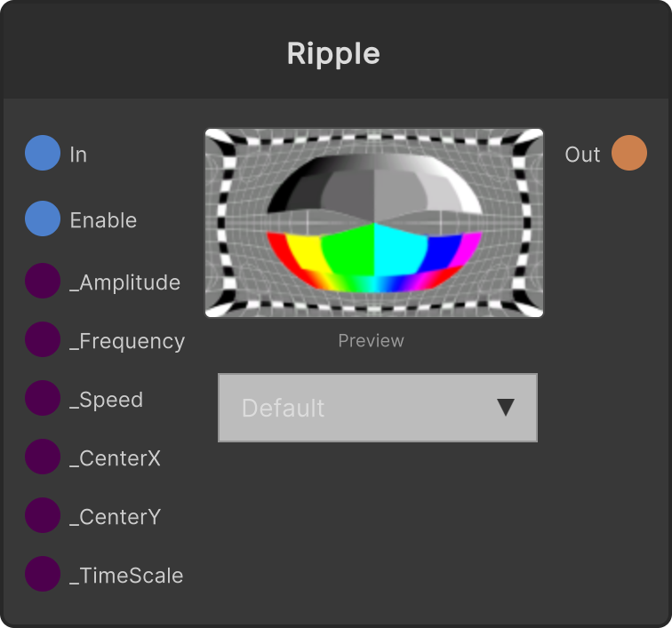
Task: Click the _CenterX label text
Action: [x=115, y=458]
